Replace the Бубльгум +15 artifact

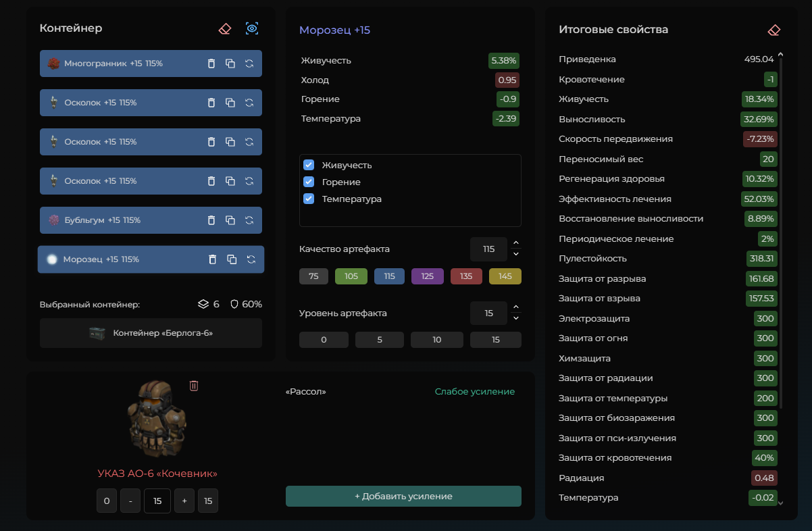(x=249, y=220)
